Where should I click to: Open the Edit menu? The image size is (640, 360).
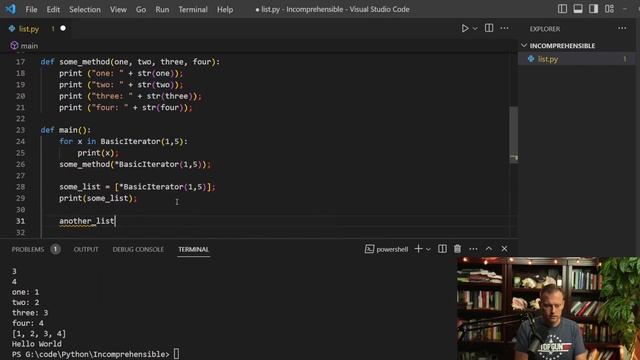coord(53,9)
